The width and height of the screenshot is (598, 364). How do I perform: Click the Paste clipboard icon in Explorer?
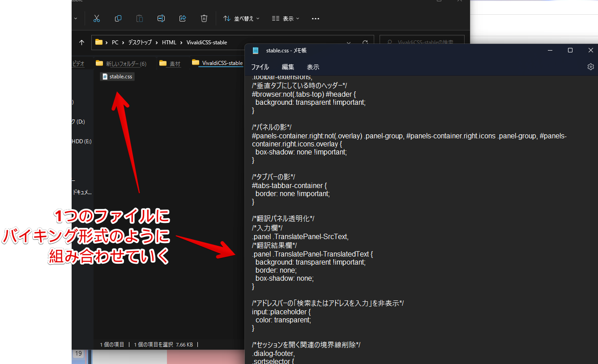pos(140,18)
